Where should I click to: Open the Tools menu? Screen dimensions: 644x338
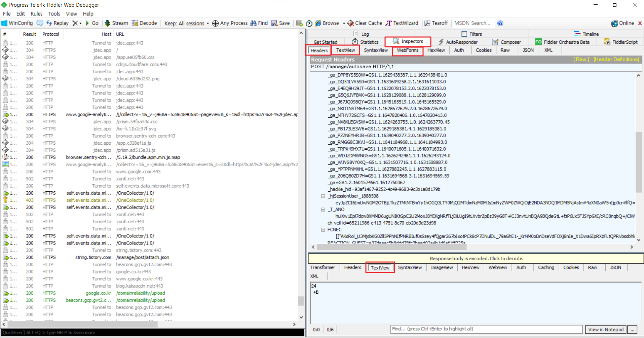point(54,14)
